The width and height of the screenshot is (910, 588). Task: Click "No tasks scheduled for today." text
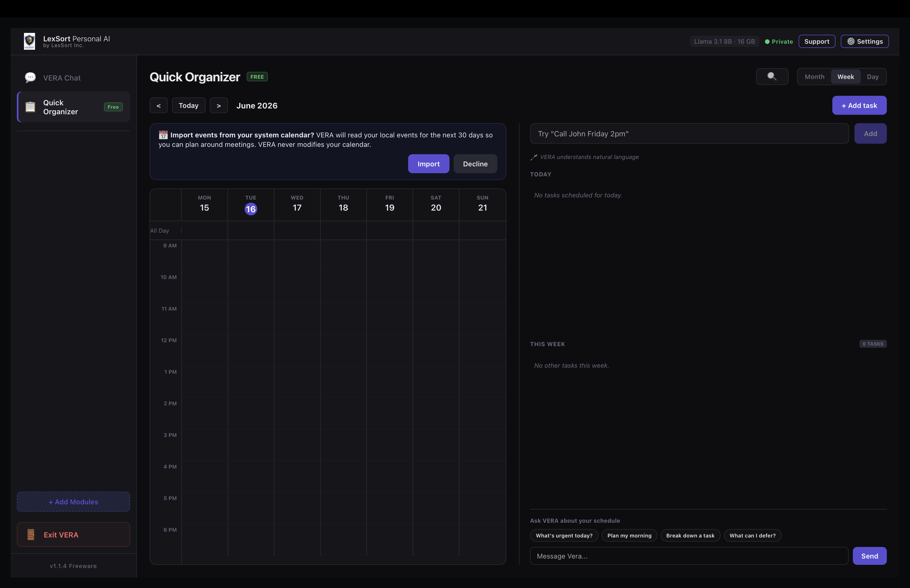[578, 195]
